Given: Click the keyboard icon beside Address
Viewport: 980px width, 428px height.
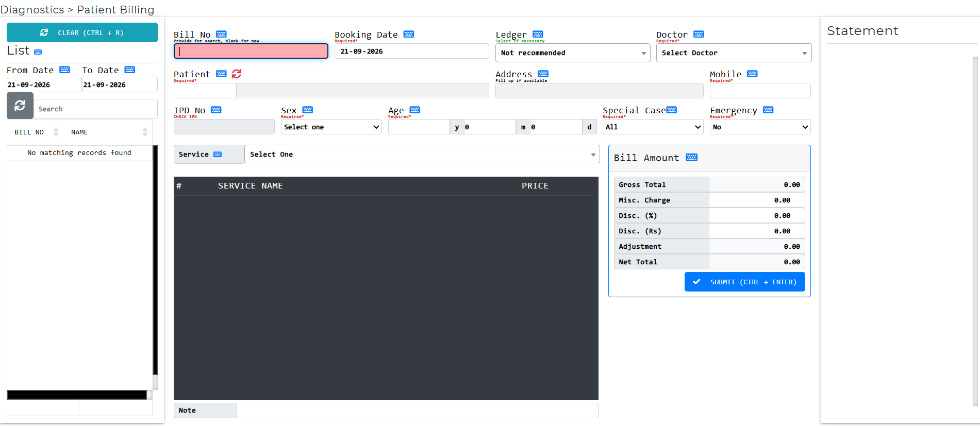Looking at the screenshot, I should [543, 74].
